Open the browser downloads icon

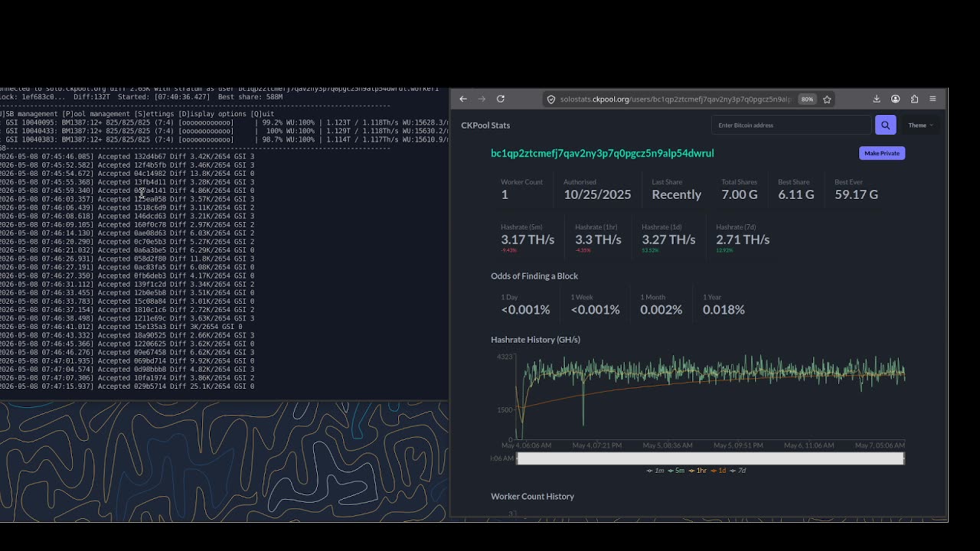click(877, 99)
